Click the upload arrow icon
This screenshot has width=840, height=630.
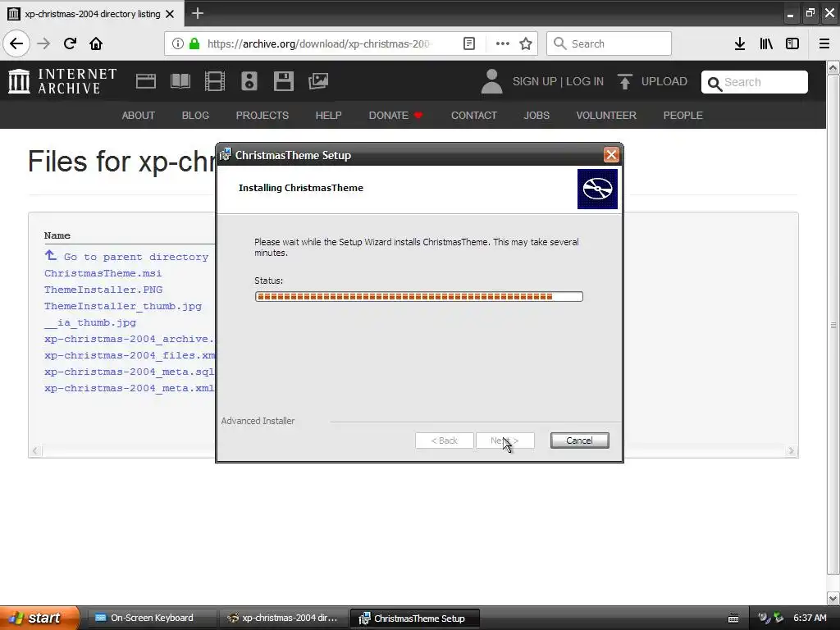coord(624,81)
